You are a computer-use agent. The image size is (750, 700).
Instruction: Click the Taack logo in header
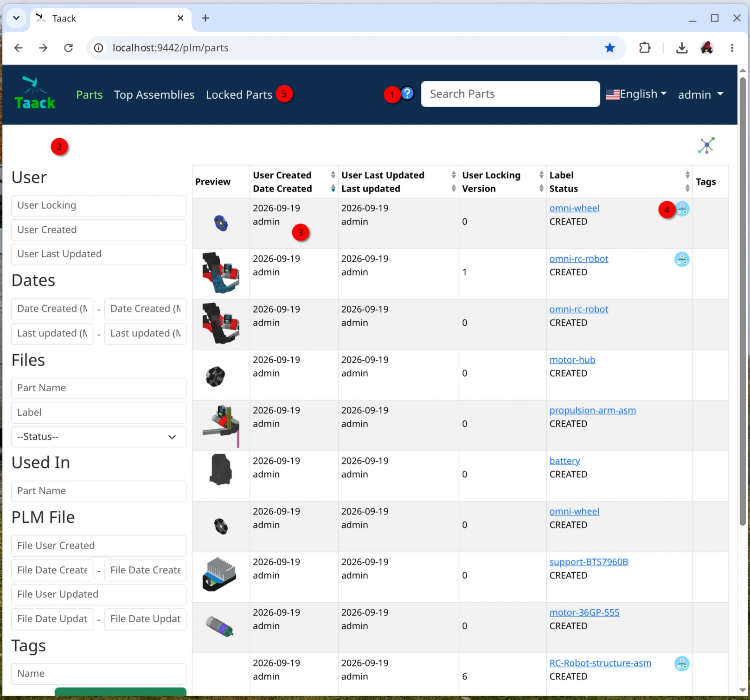[35, 93]
